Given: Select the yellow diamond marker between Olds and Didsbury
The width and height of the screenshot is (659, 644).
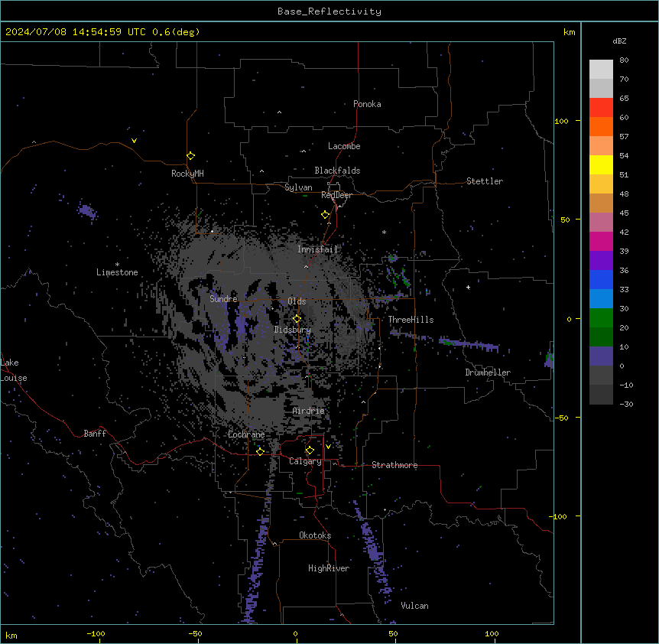Looking at the screenshot, I should 297,319.
